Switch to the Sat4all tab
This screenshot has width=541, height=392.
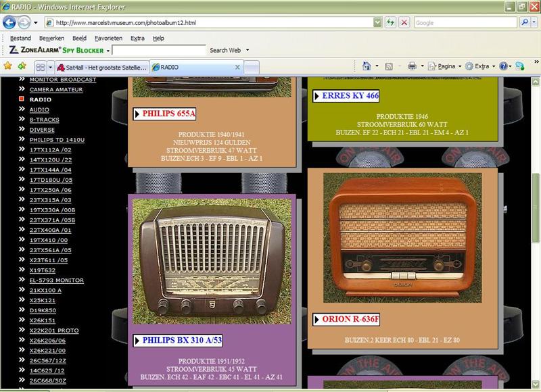coord(102,68)
